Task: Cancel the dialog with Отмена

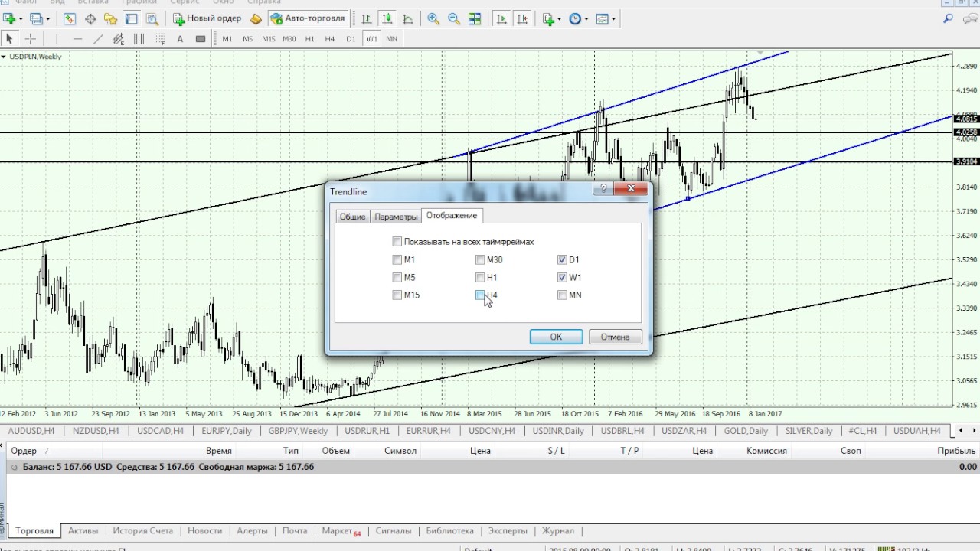Action: coord(615,337)
